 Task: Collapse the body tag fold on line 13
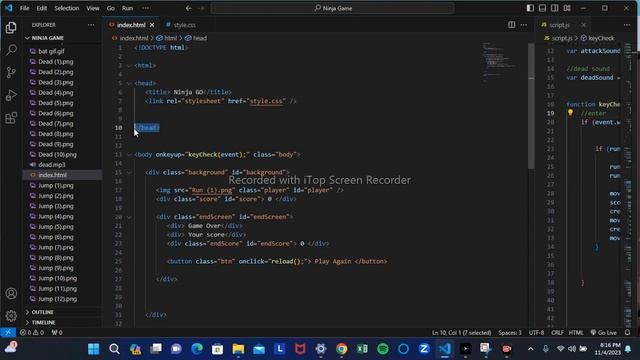(129, 155)
